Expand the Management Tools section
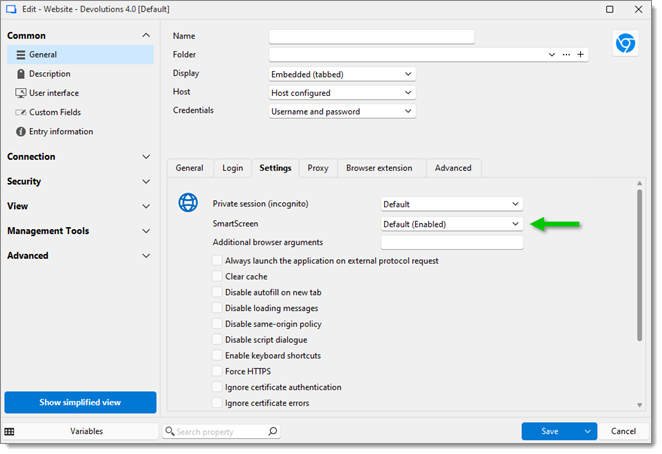Viewport: 662px width, 454px height. [146, 231]
